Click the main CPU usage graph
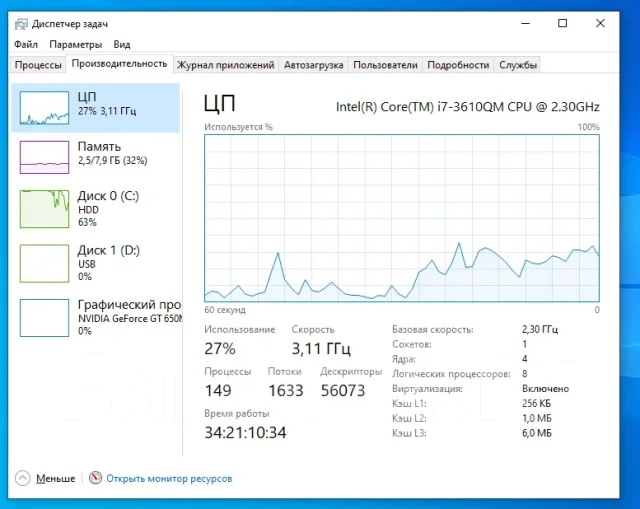Image resolution: width=640 pixels, height=509 pixels. (402, 218)
